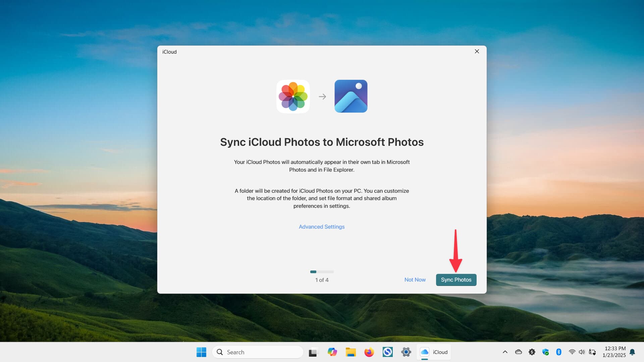Open the blue circular S app in the taskbar
644x362 pixels.
(x=387, y=352)
